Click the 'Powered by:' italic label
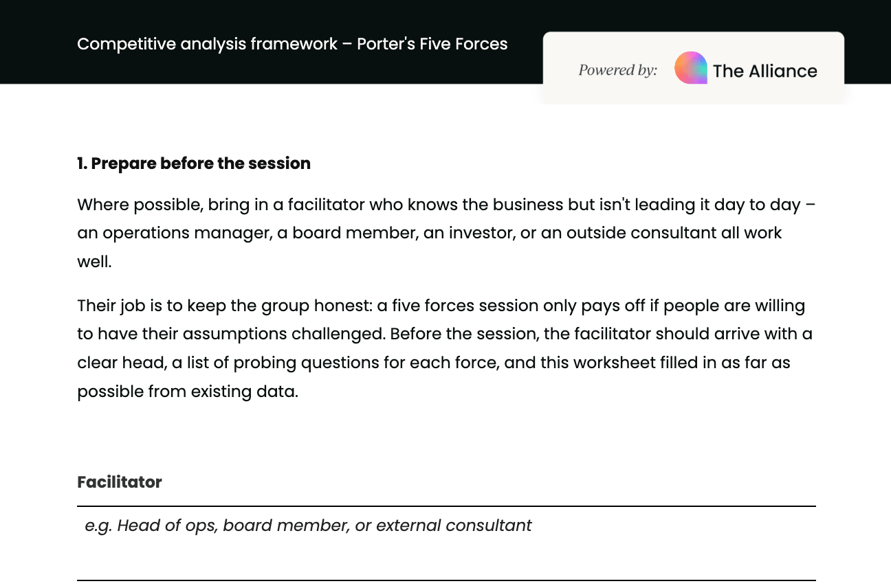Screen dimensions: 891x588 coord(617,70)
